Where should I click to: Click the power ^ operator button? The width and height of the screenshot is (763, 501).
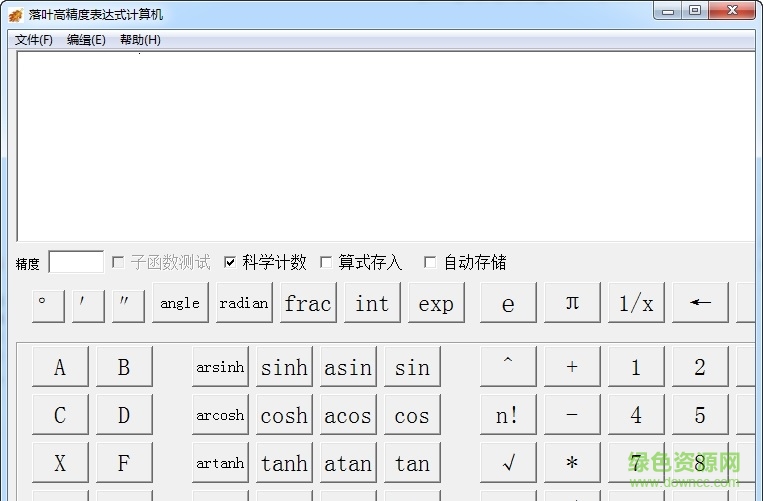tap(508, 366)
